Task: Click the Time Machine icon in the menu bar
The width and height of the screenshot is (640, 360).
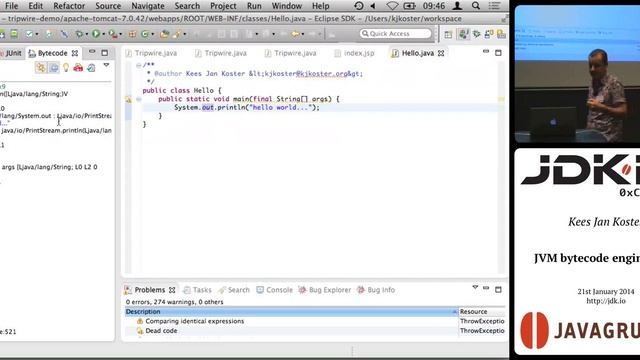Action: tap(359, 6)
